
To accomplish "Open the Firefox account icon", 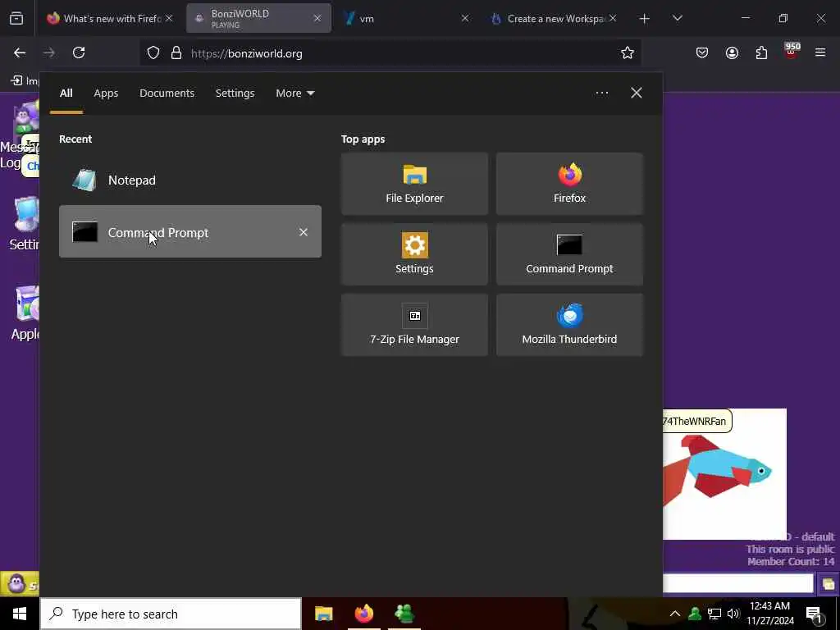I will (x=732, y=52).
